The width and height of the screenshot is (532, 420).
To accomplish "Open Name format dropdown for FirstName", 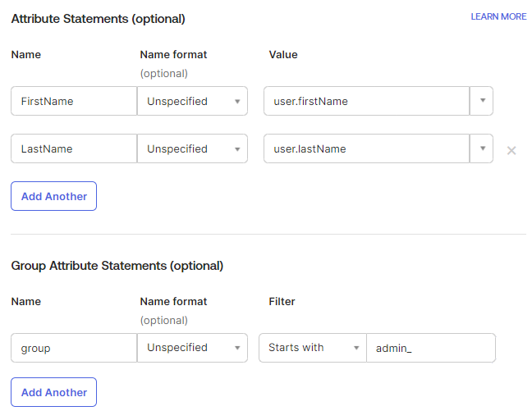I will pos(193,102).
